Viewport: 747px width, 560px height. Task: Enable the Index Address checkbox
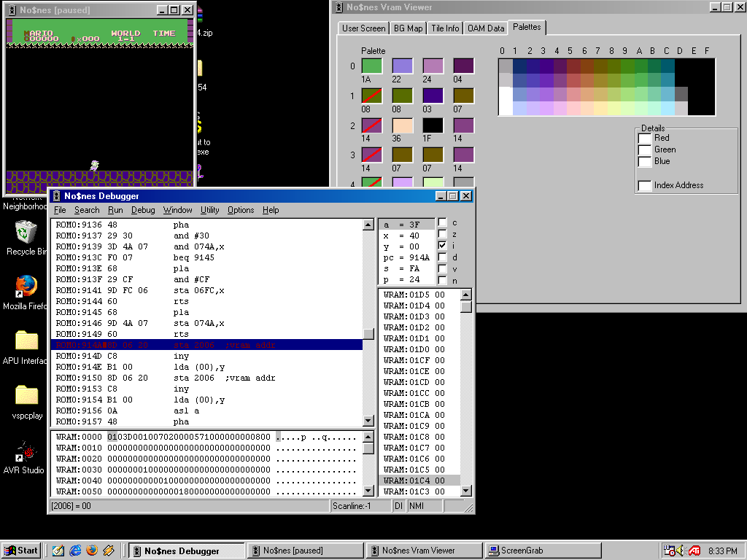(x=645, y=185)
